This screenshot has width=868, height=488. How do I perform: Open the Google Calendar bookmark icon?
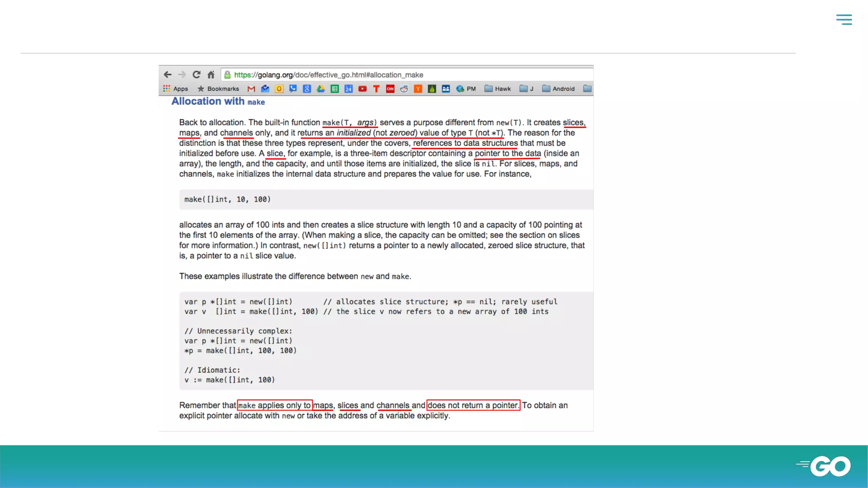(x=348, y=89)
